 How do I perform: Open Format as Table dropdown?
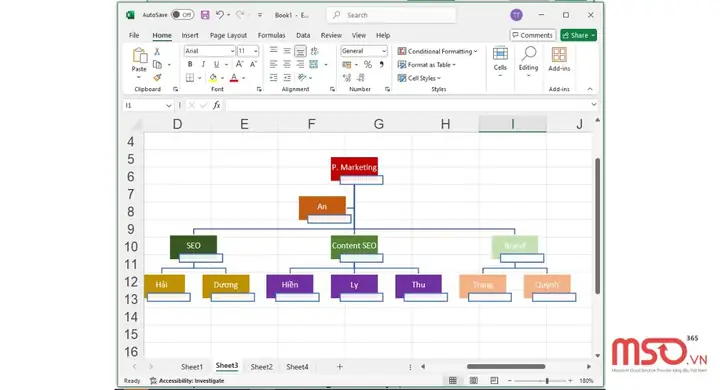click(x=427, y=65)
